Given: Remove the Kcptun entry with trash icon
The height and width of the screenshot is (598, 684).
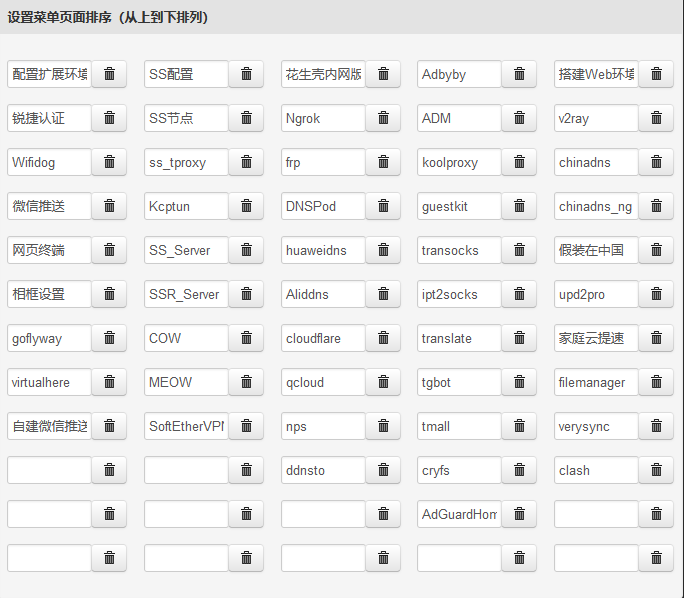Looking at the screenshot, I should tap(246, 206).
